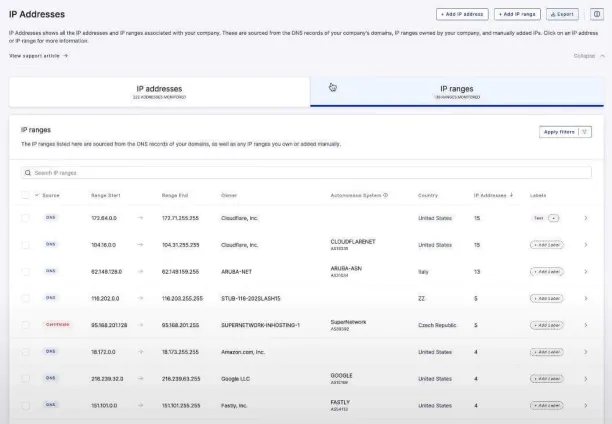Check the box for the Google LLC row
612x424 pixels.
pyautogui.click(x=25, y=378)
